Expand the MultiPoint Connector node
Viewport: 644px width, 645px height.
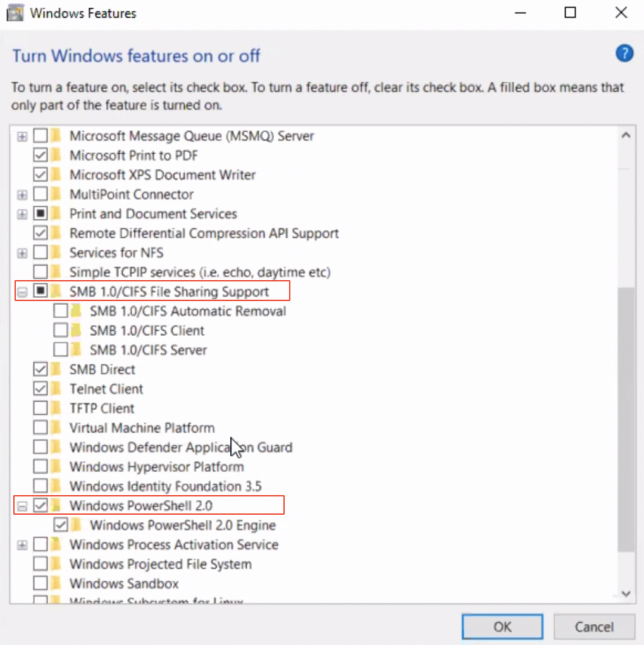pos(22,195)
